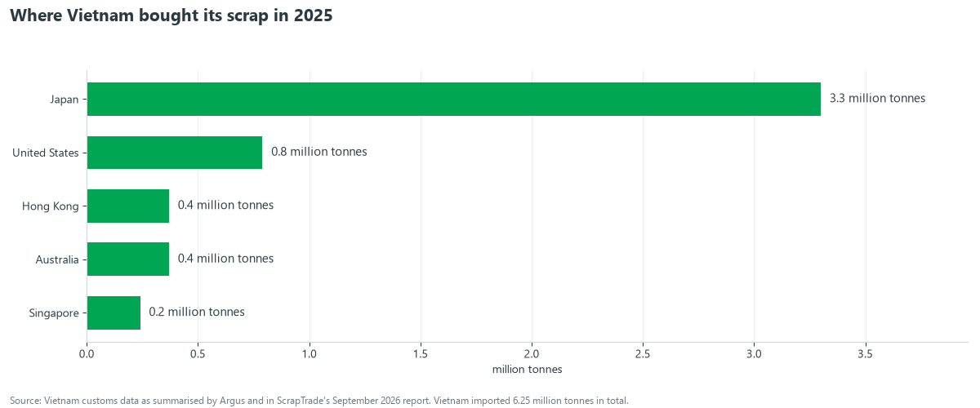Click the 1.0 x-axis tick label
Screen dimensions: 980x408
click(x=309, y=354)
